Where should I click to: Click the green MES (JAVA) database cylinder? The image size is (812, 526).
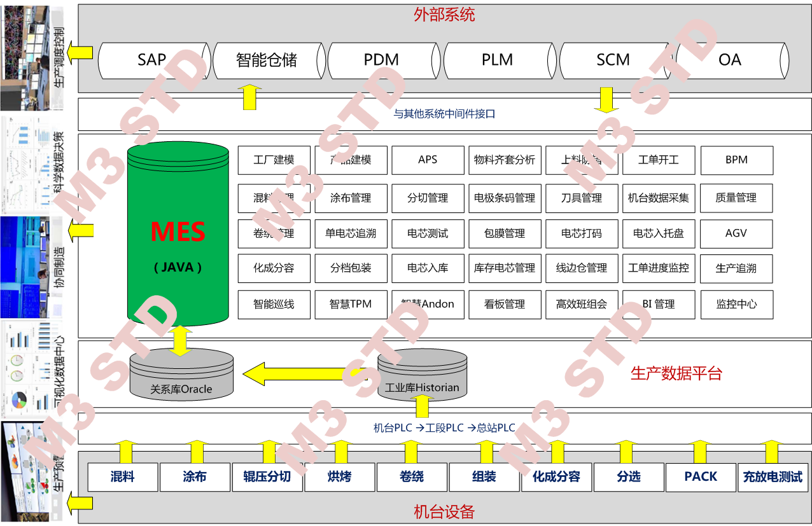(x=178, y=233)
